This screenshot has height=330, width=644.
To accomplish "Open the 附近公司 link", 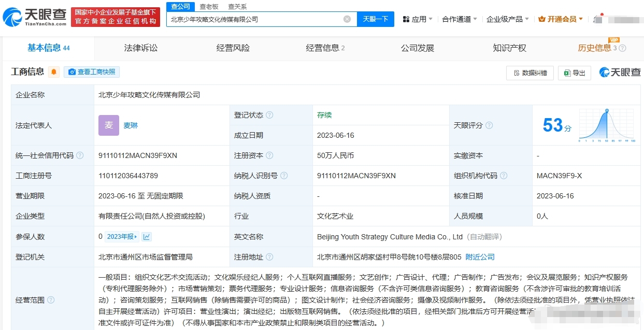I will (x=480, y=257).
